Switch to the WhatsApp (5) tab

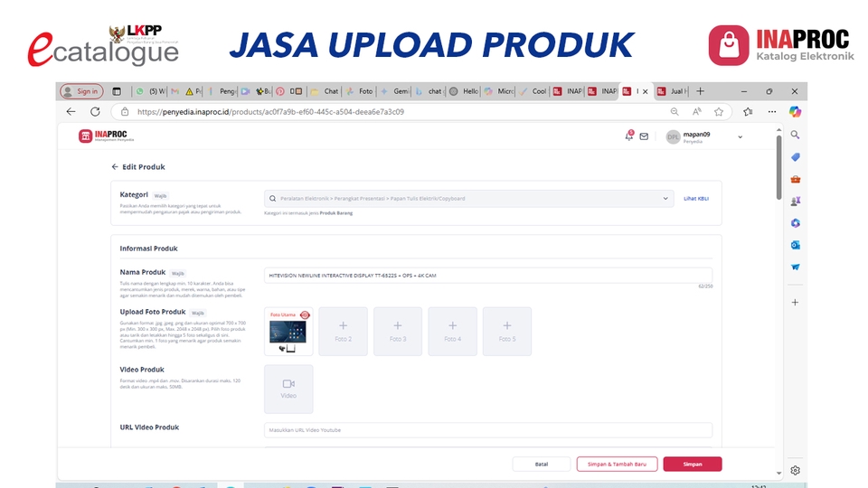(x=151, y=91)
